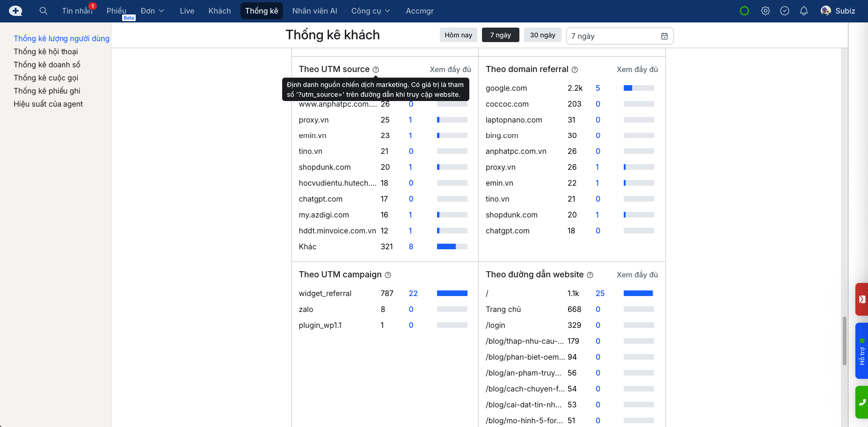The width and height of the screenshot is (868, 427).
Task: Select the 7 ngày time range
Action: (500, 35)
